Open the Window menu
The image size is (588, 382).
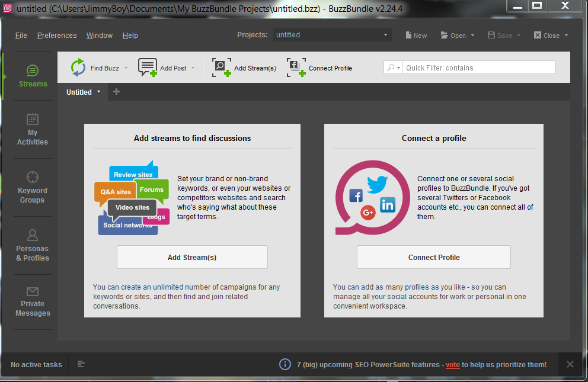(100, 35)
